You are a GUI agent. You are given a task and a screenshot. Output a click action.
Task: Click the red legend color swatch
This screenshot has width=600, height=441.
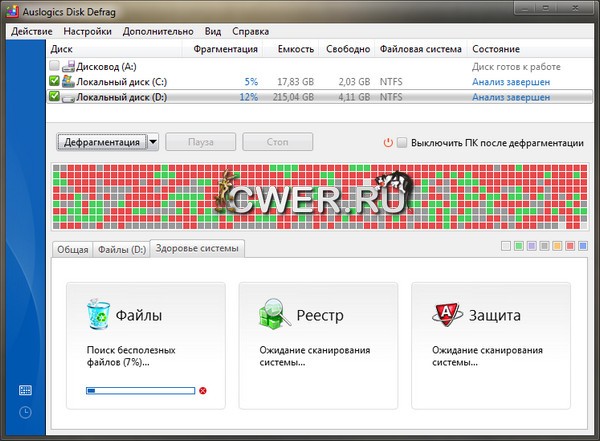click(x=570, y=246)
